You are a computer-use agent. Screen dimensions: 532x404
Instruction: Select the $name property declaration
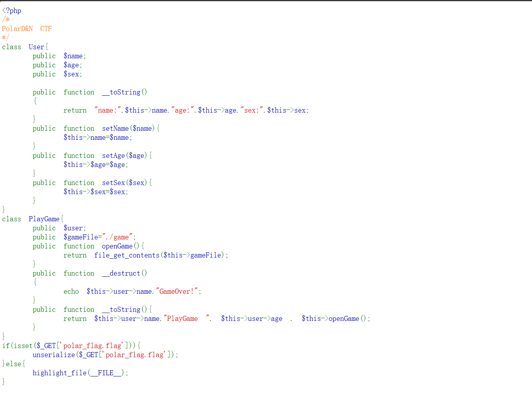60,56
